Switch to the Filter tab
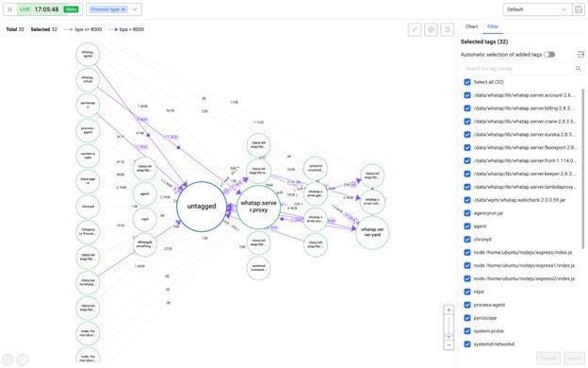 493,26
